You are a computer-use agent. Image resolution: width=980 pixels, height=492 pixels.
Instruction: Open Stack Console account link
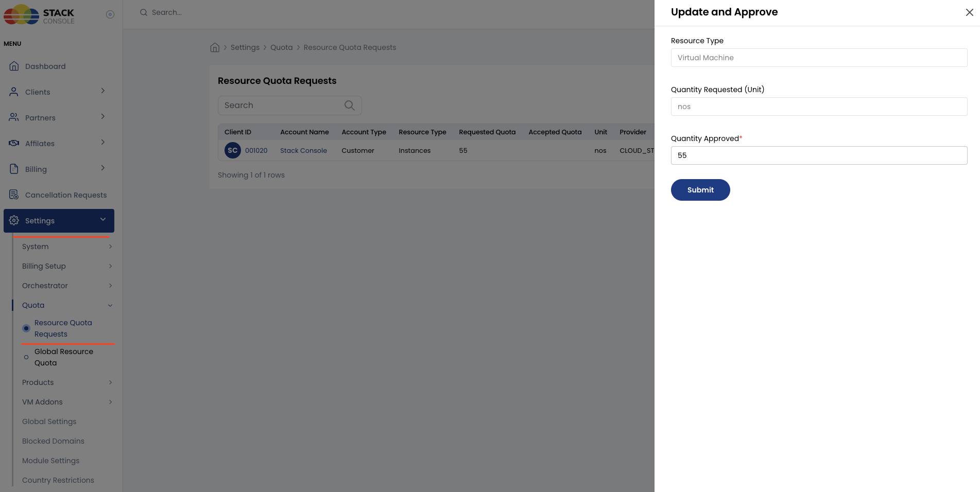(x=303, y=151)
